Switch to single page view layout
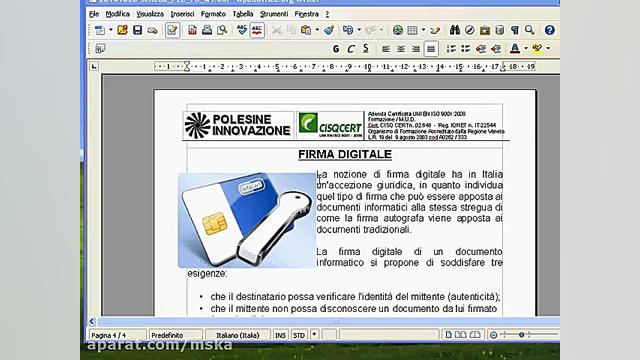Viewport: 640px width, 360px height. [x=449, y=335]
